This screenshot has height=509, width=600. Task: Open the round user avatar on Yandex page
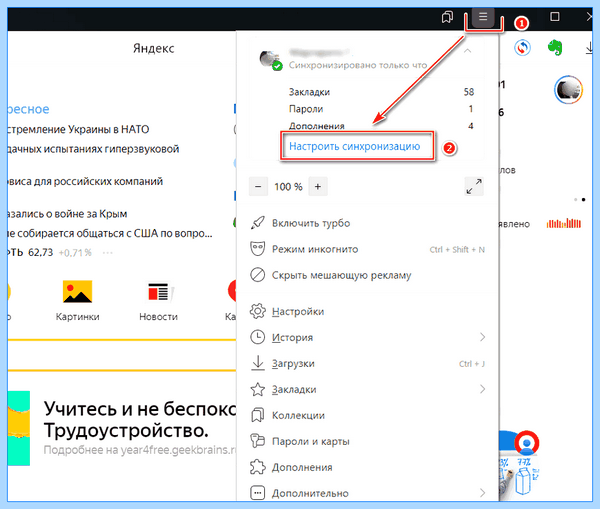(568, 90)
